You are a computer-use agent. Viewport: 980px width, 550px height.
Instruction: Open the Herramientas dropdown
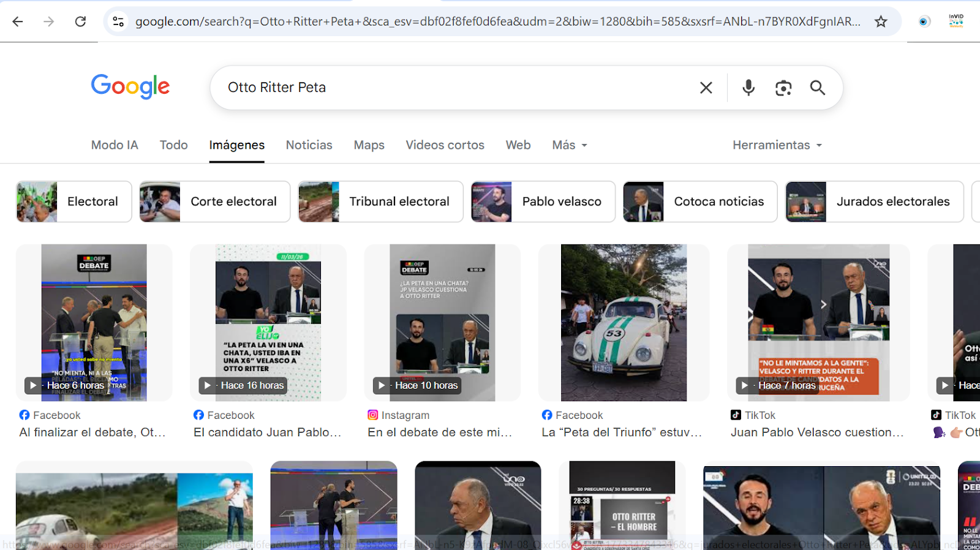777,145
